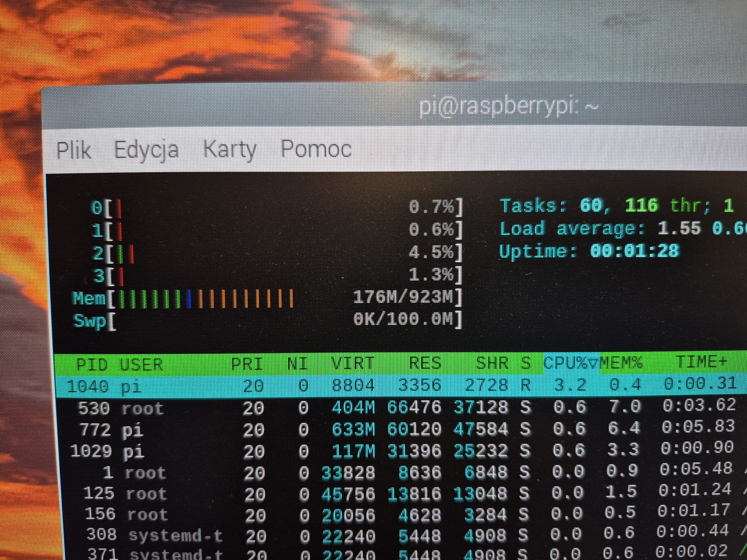Screen dimensions: 747x560
Task: Sort by the TIME+ column header
Action: 701,361
